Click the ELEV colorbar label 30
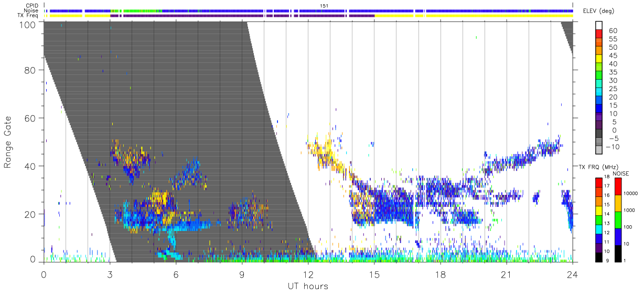Screen dimensions: 644x297 (612, 80)
